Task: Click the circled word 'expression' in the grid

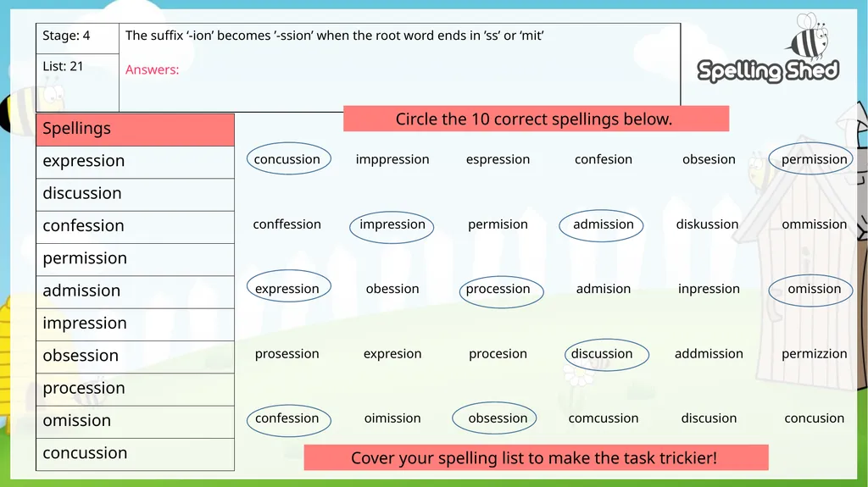Action: tap(287, 289)
